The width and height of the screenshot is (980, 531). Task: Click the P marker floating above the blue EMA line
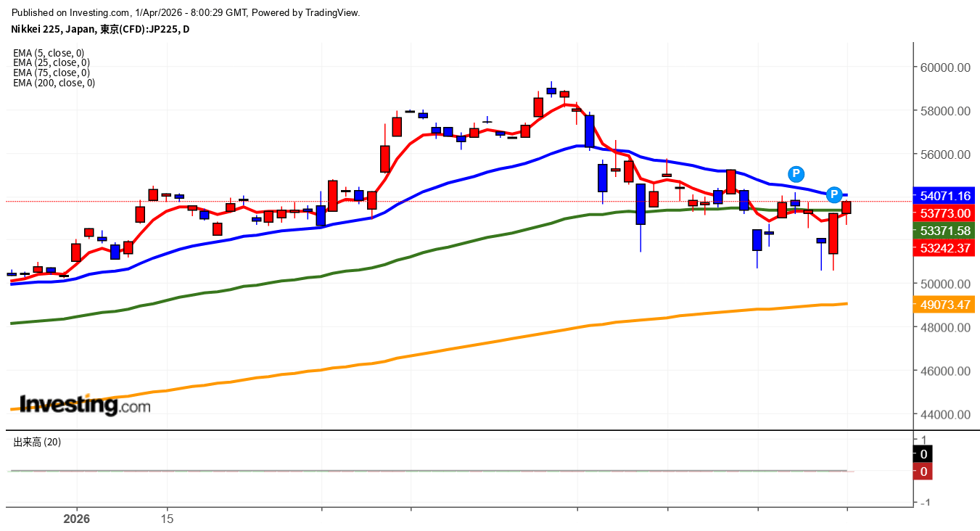click(796, 173)
